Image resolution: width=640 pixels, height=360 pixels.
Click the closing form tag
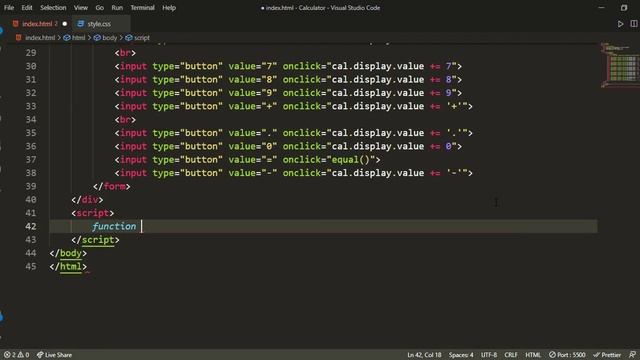(x=111, y=186)
